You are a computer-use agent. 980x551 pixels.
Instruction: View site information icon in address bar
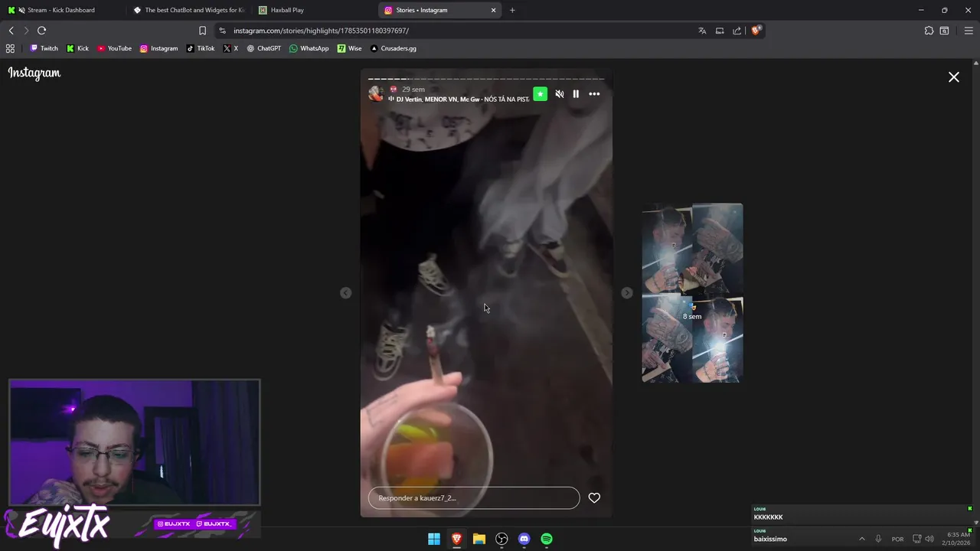click(222, 31)
